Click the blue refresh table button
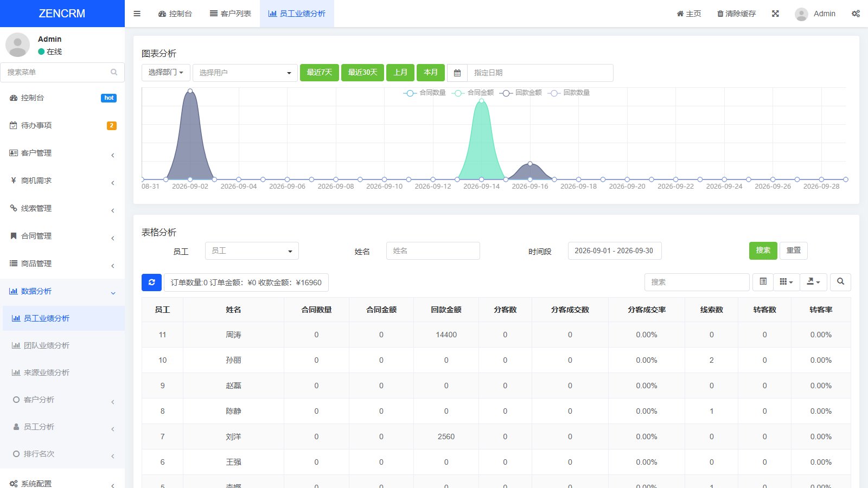 coord(151,282)
